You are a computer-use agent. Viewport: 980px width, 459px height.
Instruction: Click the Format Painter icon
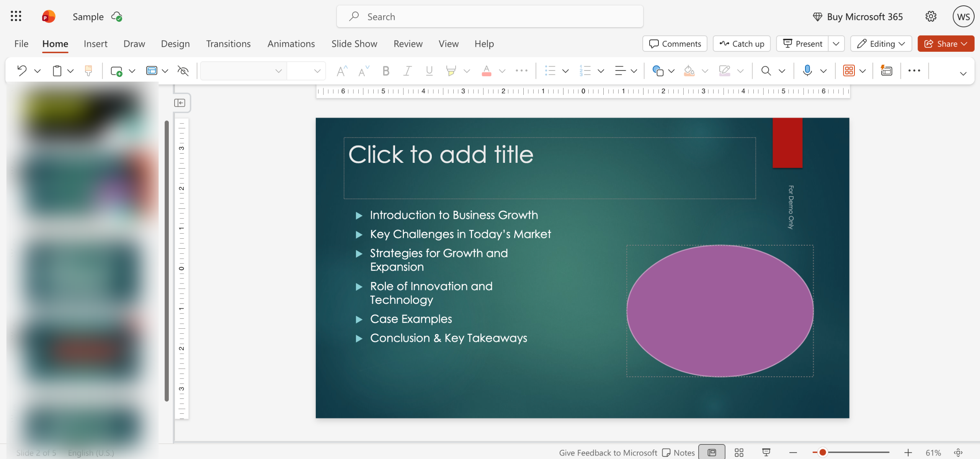pos(88,71)
